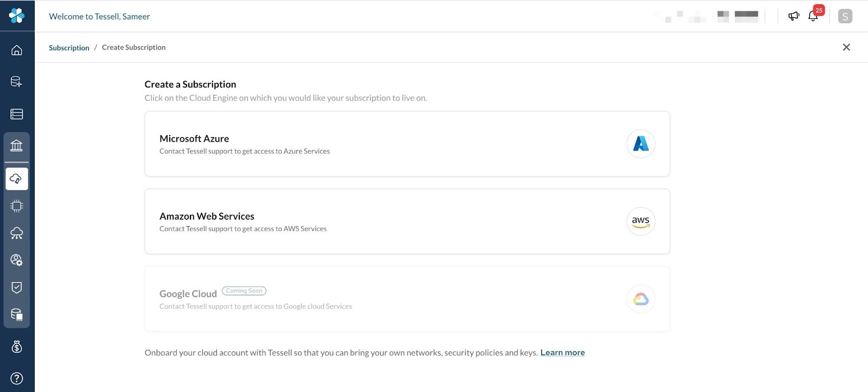
Task: Click the Subscription breadcrumb link
Action: click(x=69, y=48)
